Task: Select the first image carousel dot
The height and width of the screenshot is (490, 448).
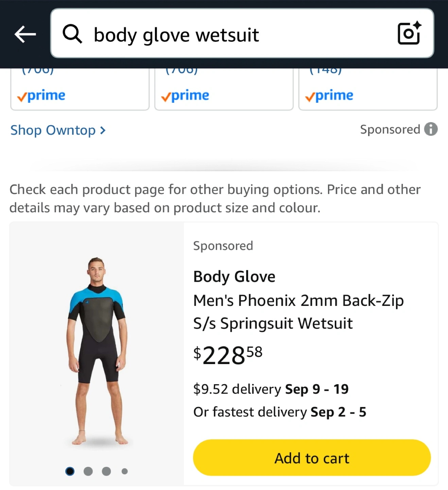Action: point(70,471)
